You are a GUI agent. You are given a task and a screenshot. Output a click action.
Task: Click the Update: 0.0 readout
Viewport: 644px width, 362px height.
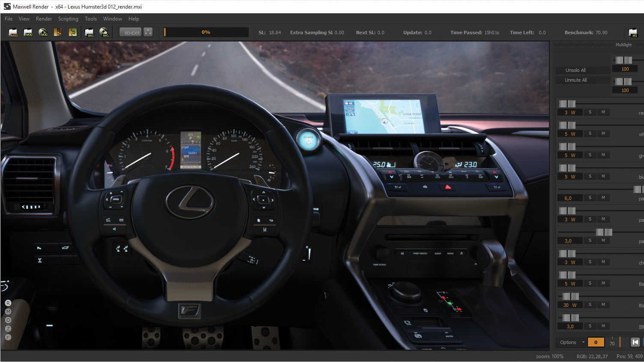pos(417,33)
